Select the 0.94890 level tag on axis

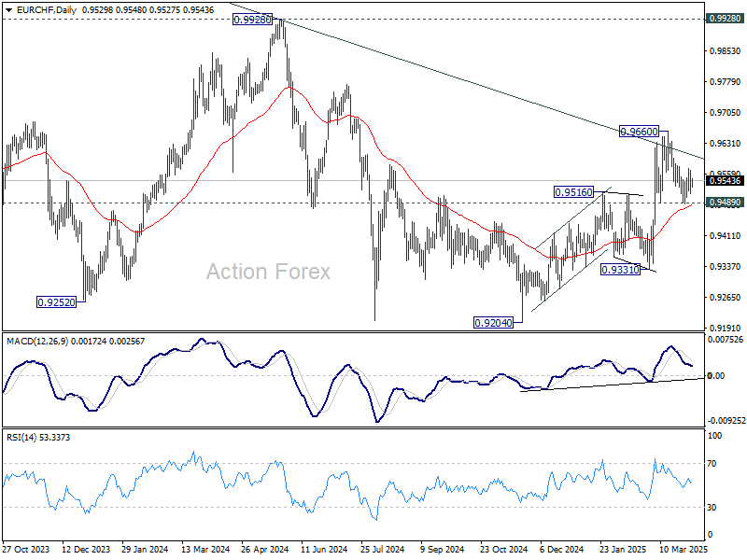[726, 203]
